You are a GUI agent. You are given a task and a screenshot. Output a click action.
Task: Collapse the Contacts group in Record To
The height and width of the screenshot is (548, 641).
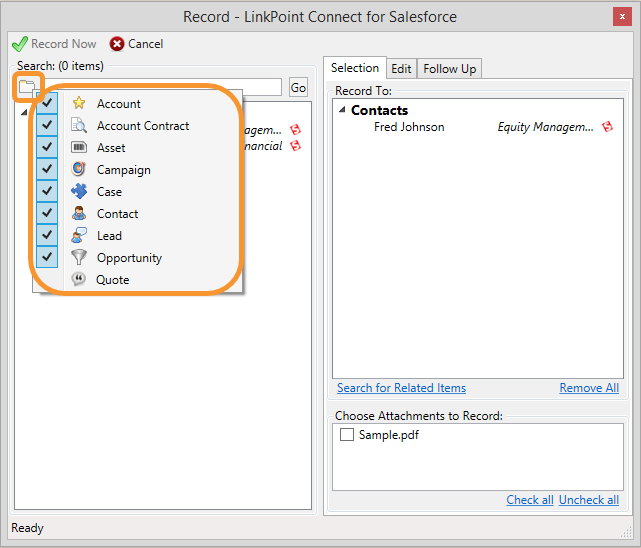[343, 110]
